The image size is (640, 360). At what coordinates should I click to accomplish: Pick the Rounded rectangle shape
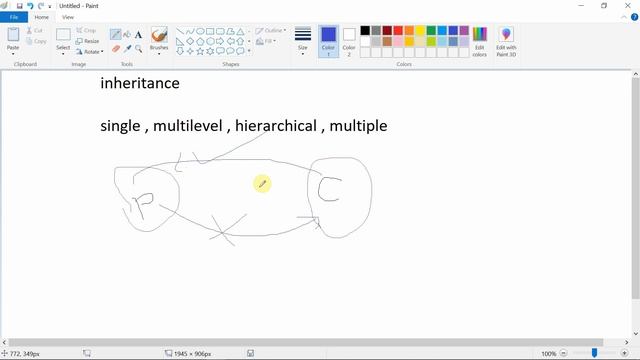[x=220, y=31]
